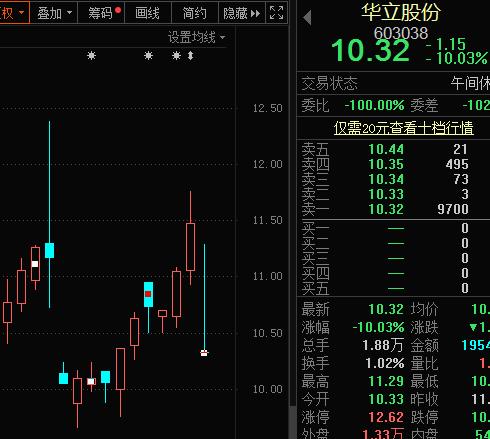This screenshot has height=439, width=490.
Task: Click the second sun event marker
Action: click(148, 55)
